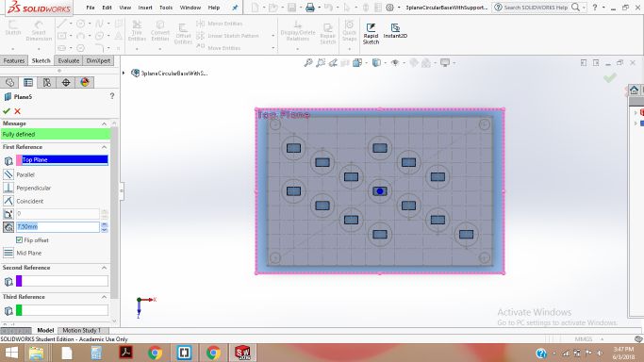
Task: Click the Print icon in title toolbar
Action: pyautogui.click(x=310, y=8)
